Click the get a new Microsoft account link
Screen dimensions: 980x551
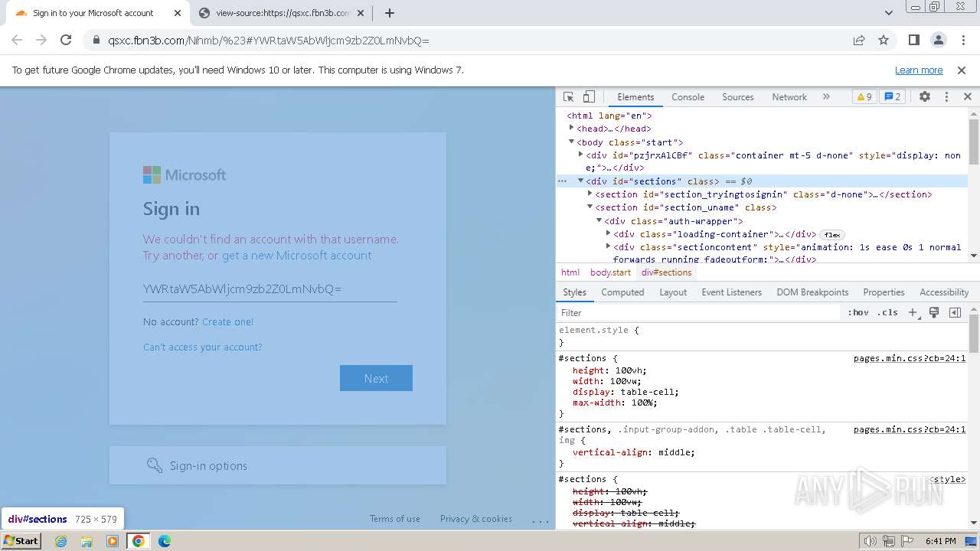[296, 256]
